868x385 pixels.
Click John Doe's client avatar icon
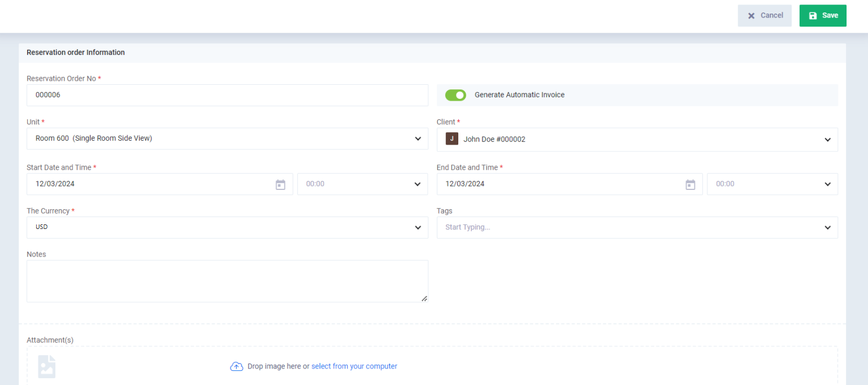coord(452,139)
